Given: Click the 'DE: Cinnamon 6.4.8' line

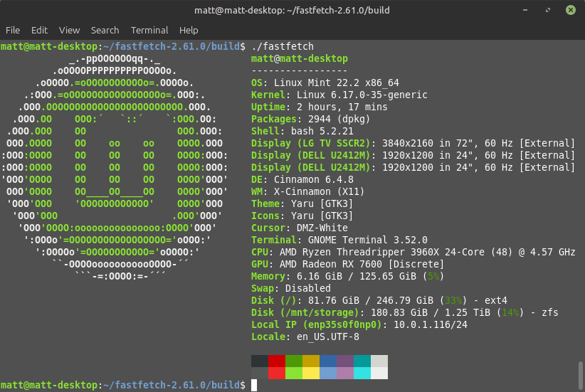Looking at the screenshot, I should (302, 179).
